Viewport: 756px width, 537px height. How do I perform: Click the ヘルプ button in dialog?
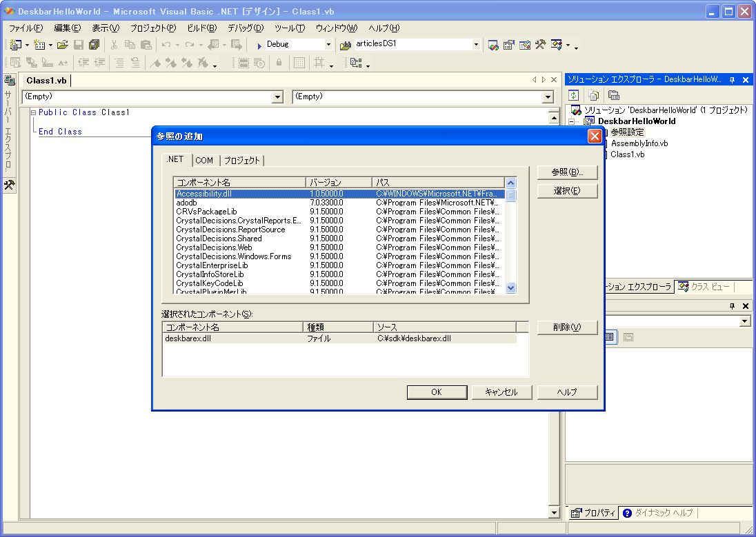point(567,392)
